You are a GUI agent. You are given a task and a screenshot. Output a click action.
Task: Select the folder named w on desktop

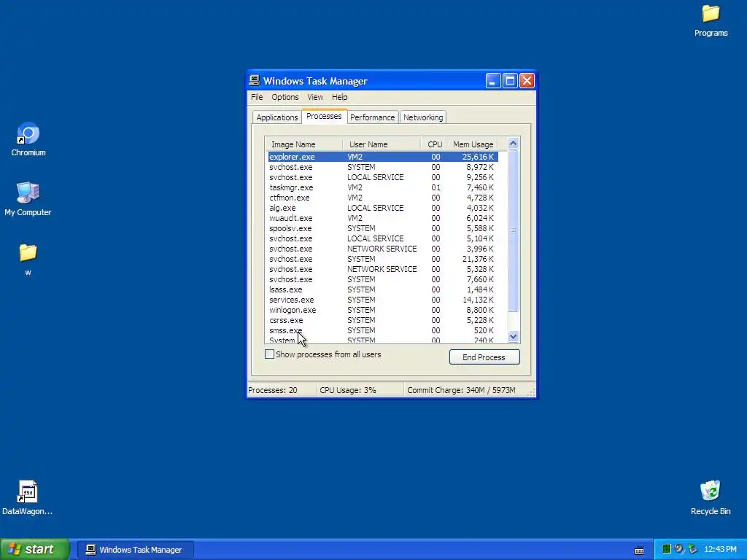pyautogui.click(x=28, y=259)
